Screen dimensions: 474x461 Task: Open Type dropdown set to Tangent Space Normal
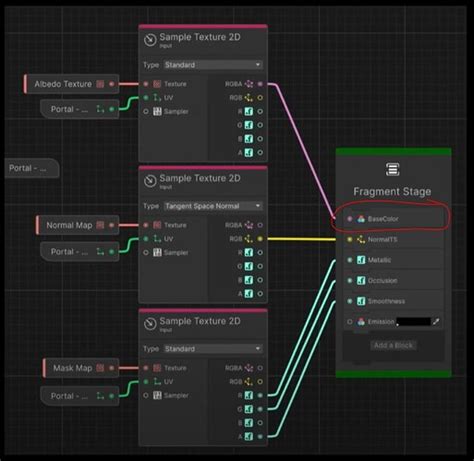(213, 206)
